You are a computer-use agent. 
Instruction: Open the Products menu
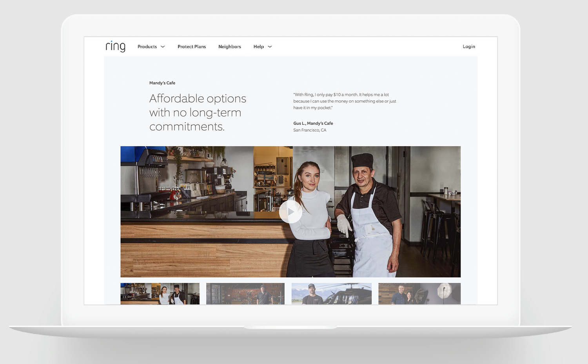(147, 47)
